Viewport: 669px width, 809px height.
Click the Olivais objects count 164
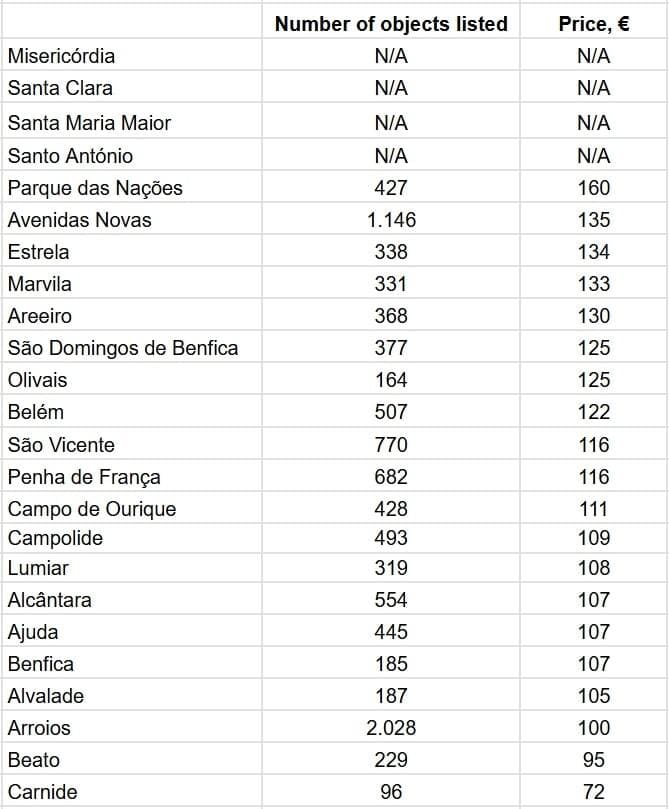point(391,380)
